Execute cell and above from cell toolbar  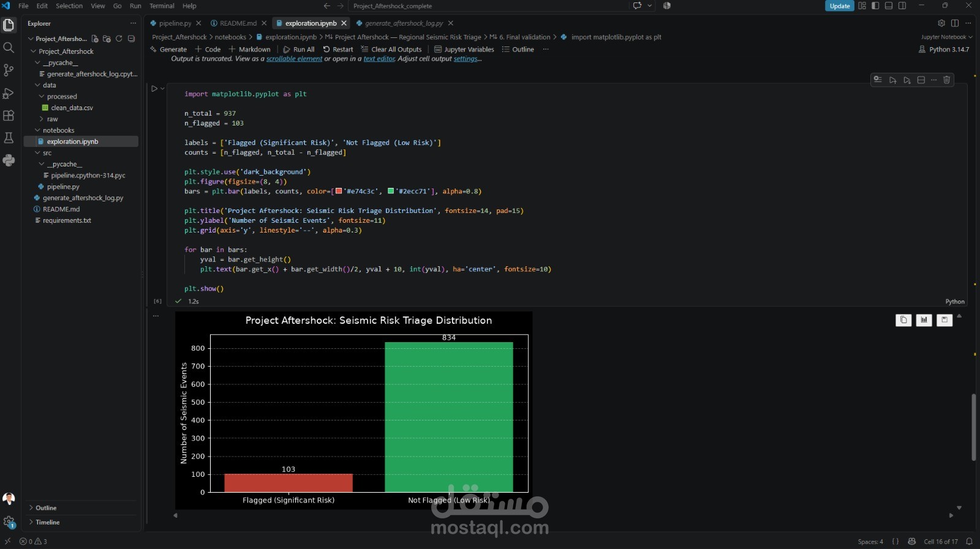(892, 80)
